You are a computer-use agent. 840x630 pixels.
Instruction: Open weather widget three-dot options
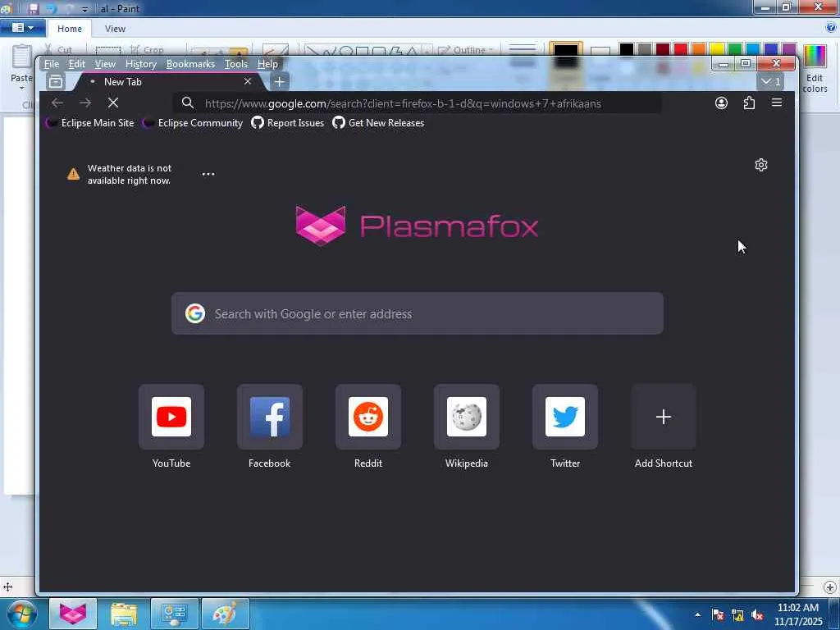[x=208, y=174]
